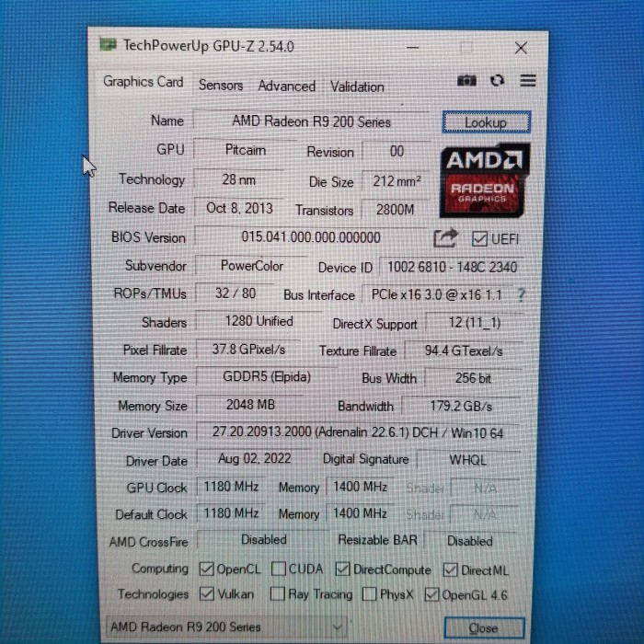This screenshot has height=644, width=644.
Task: Click the Revision value 00
Action: point(397,152)
